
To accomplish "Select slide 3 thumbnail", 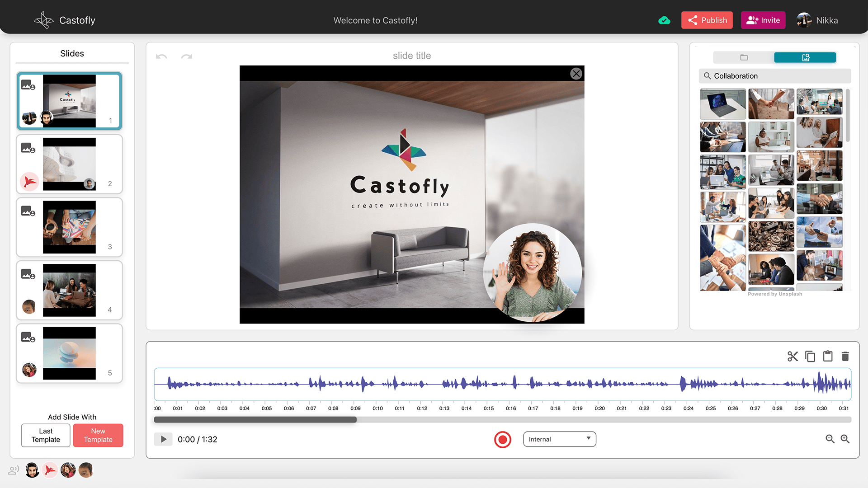I will coord(70,227).
